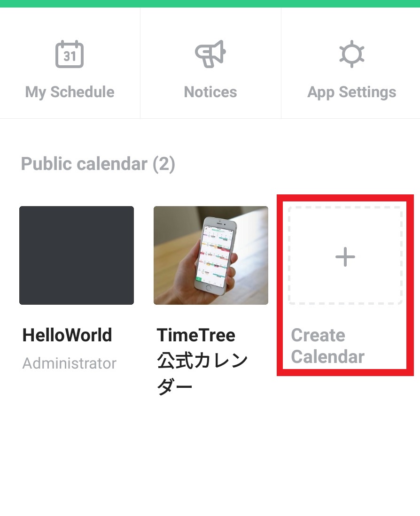Open the My Schedule calendar icon
420x516 pixels.
coord(70,54)
